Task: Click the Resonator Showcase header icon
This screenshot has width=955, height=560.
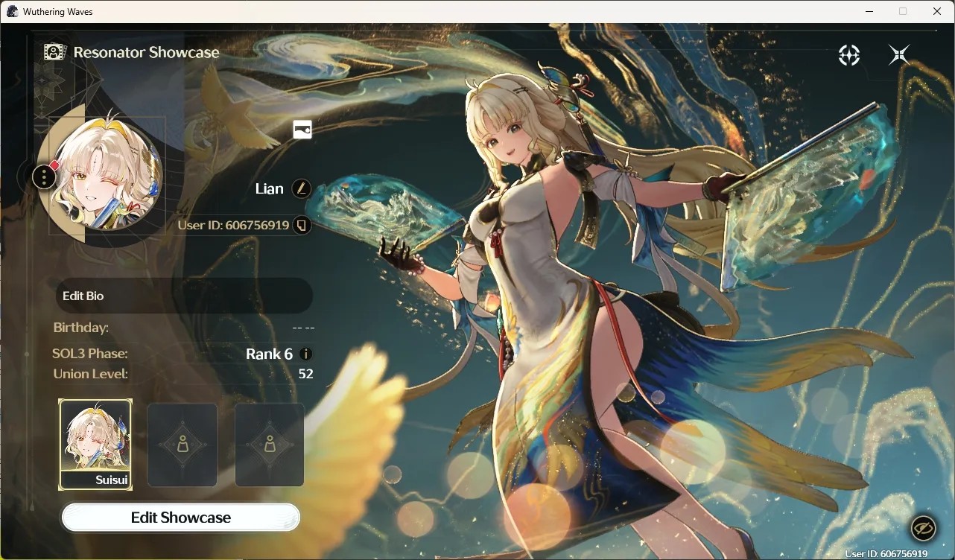Action: coord(54,52)
